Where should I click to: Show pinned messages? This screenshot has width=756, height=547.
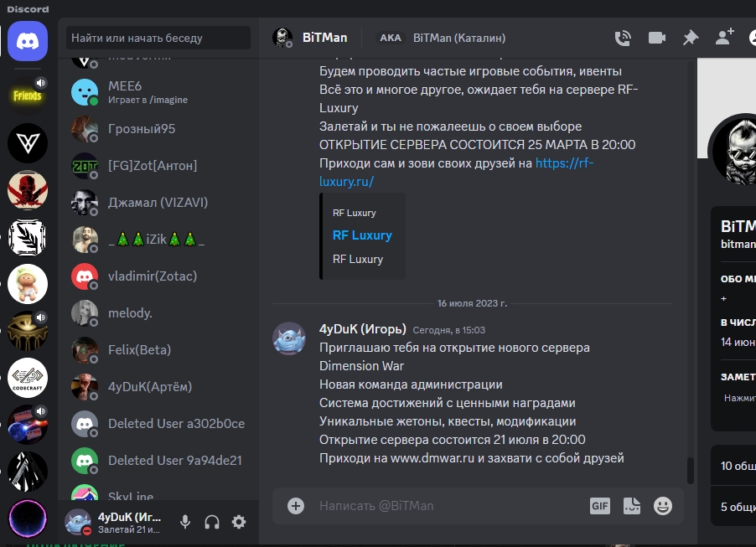click(691, 38)
